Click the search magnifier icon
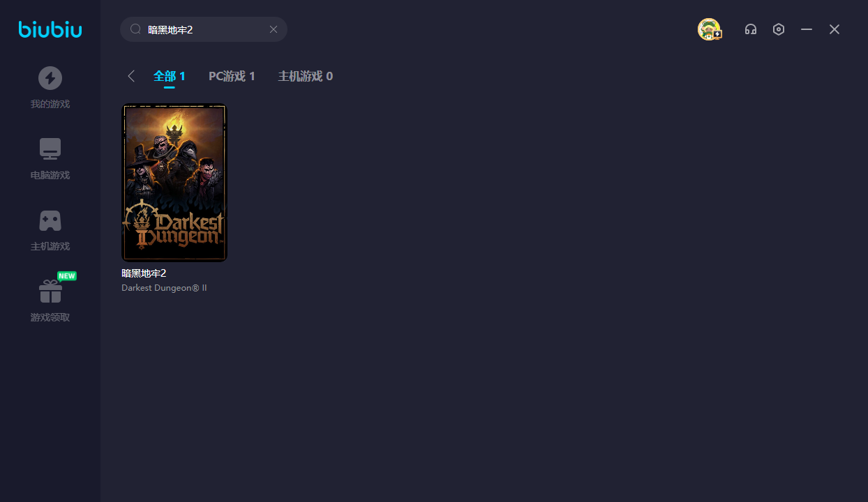This screenshot has height=502, width=868. [136, 29]
